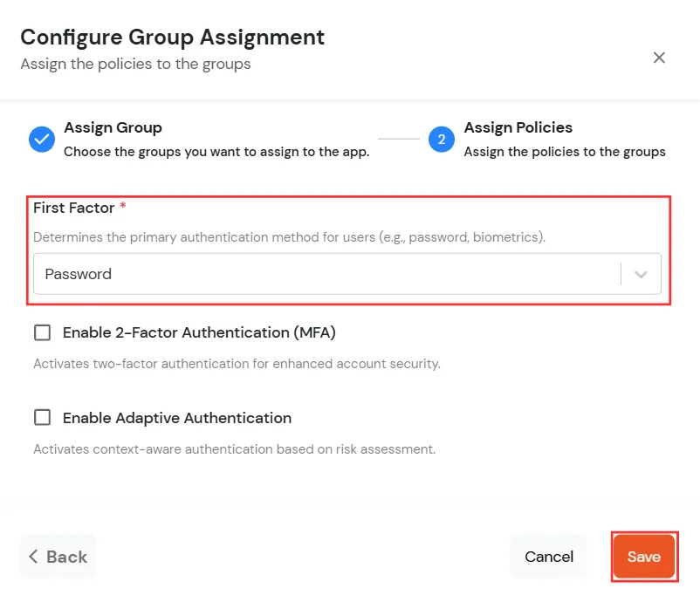The image size is (700, 602).
Task: Tick the Enable Adaptive Authentication checkbox
Action: click(x=43, y=418)
